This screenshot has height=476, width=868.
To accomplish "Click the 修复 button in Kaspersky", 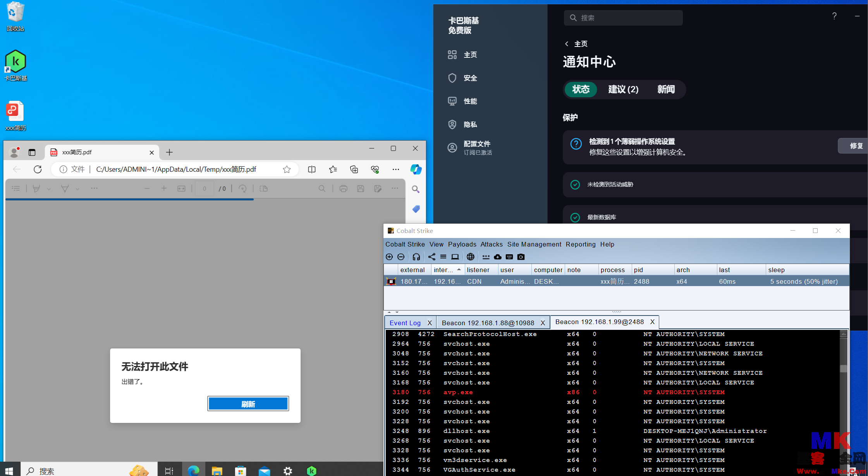I will pyautogui.click(x=853, y=146).
